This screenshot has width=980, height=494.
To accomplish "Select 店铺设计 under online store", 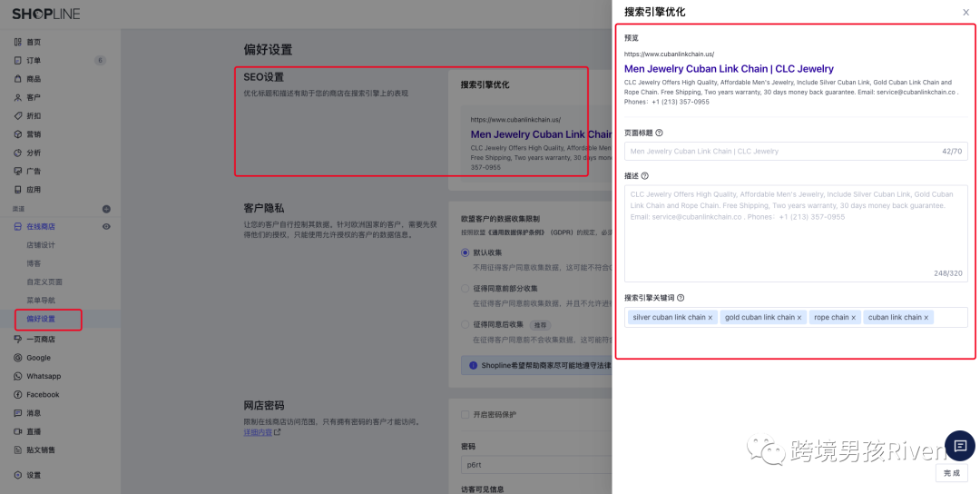I will tap(41, 245).
